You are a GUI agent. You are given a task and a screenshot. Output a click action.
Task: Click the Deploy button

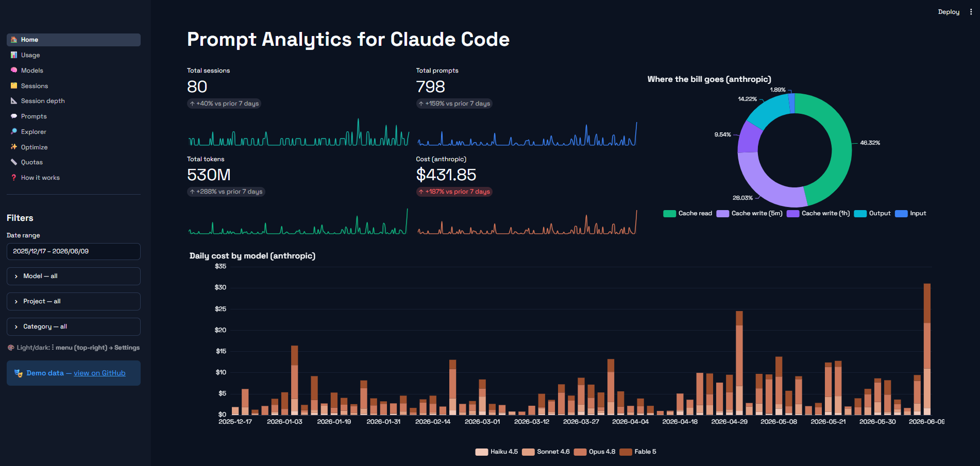pos(949,12)
